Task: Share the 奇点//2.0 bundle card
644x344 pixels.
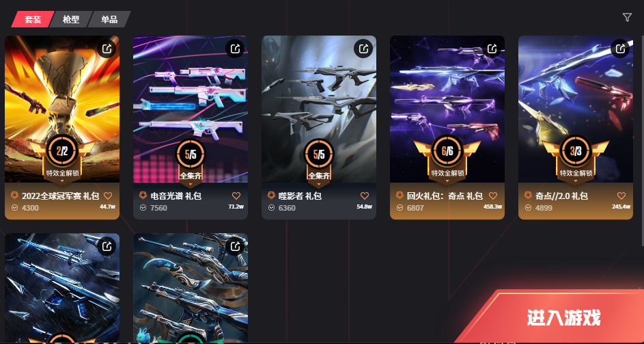Action: click(x=621, y=49)
